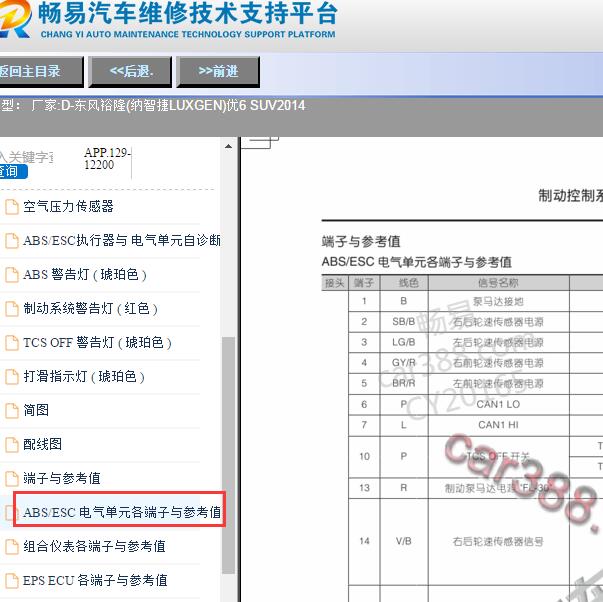Open 打滑指示灯 (琥珀色) entry
The image size is (603, 602).
point(84,376)
